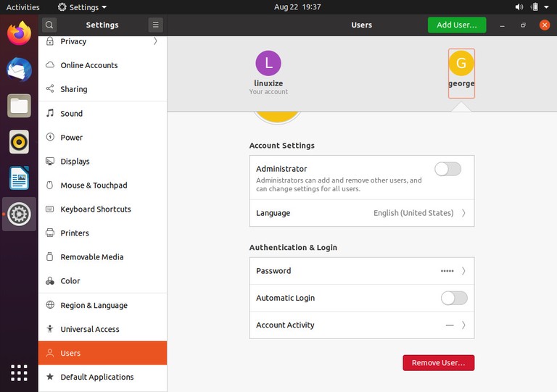Expand the Privacy submenu chevron
This screenshot has height=392, width=557.
(155, 41)
